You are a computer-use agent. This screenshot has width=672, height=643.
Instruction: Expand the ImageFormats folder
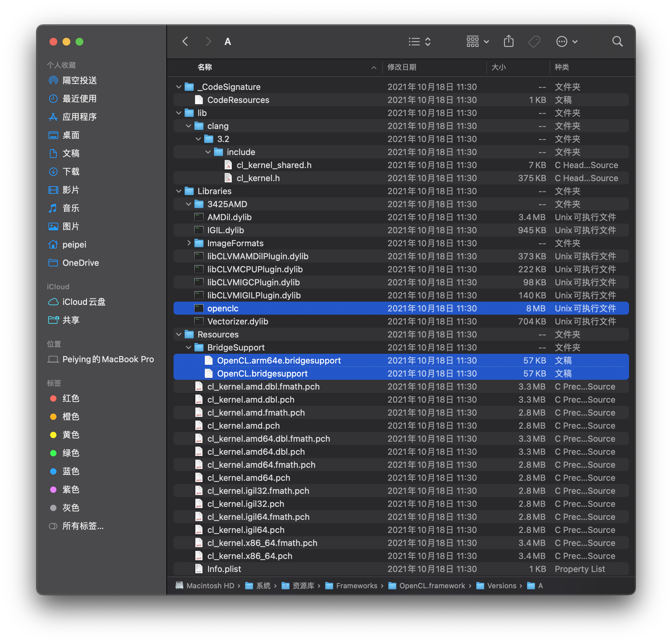(189, 243)
